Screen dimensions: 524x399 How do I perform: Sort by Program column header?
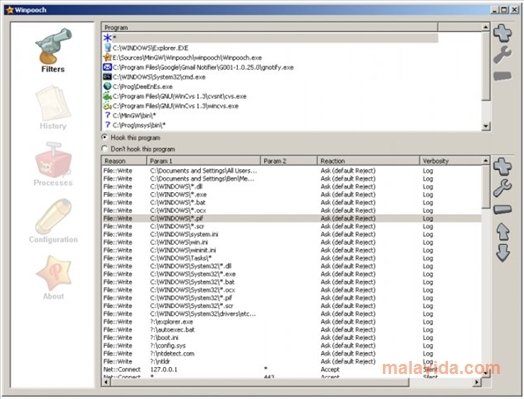[270, 27]
